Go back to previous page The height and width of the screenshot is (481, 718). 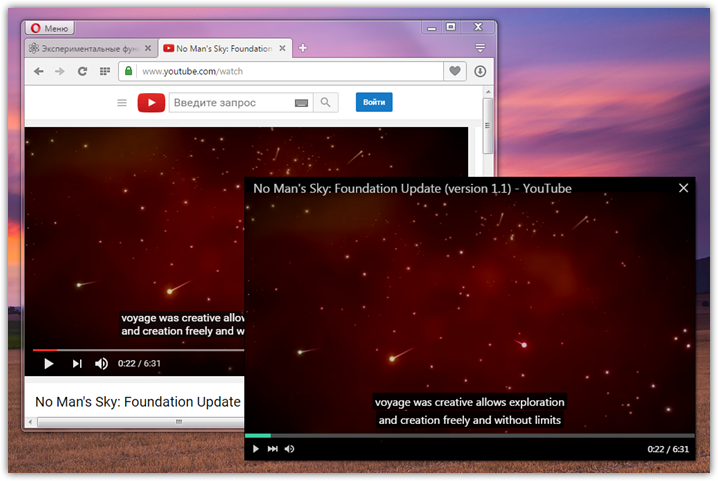click(x=39, y=71)
